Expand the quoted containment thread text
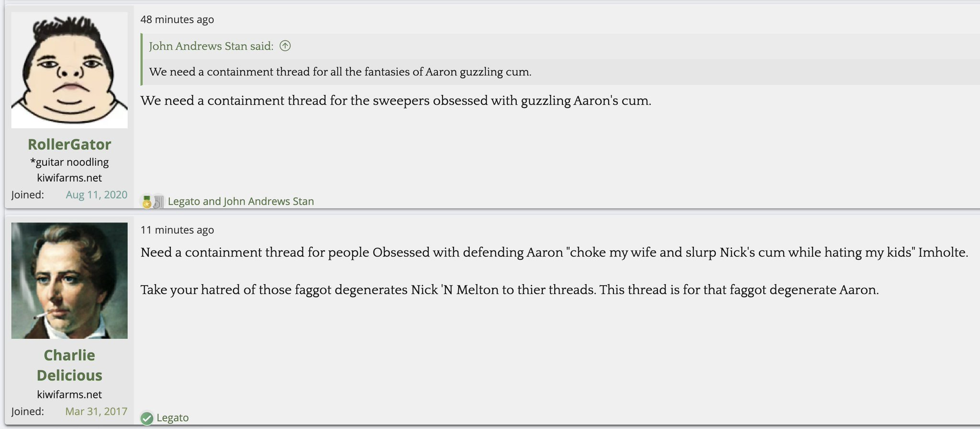980x429 pixels. (x=340, y=72)
